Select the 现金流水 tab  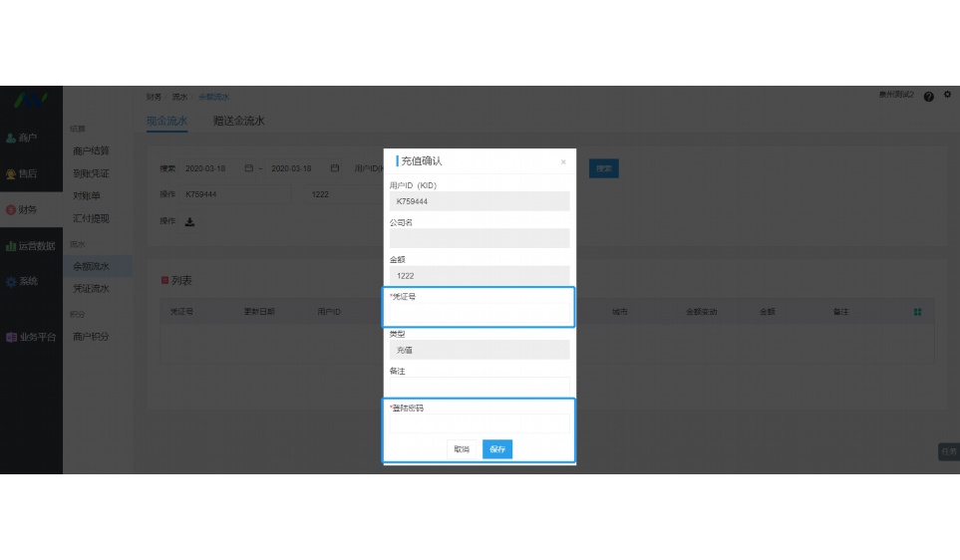pos(166,121)
